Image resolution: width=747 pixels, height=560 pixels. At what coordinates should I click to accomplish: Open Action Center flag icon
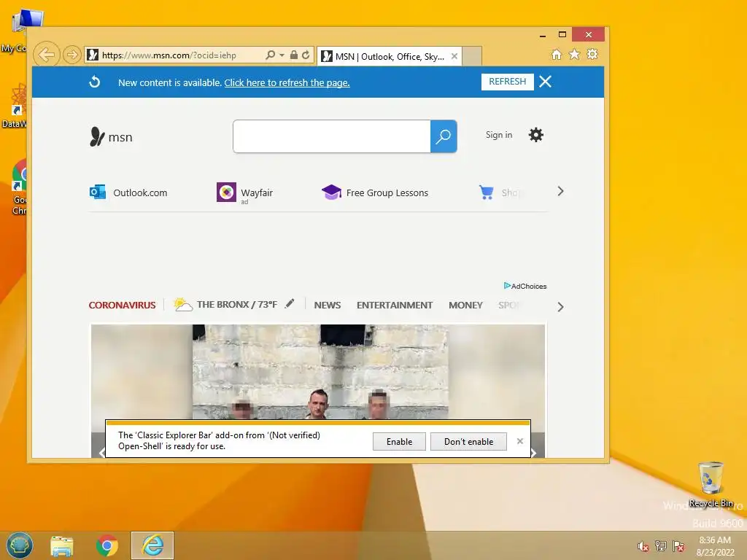(678, 545)
